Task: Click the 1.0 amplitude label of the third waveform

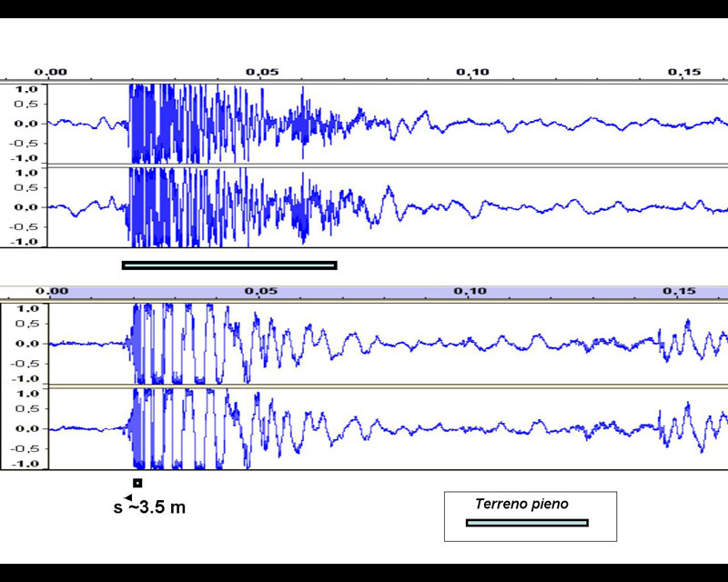Action: click(x=25, y=309)
